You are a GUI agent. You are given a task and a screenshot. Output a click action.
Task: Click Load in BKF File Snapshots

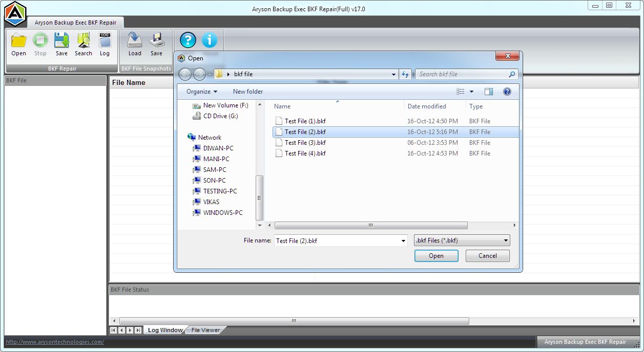pos(135,44)
